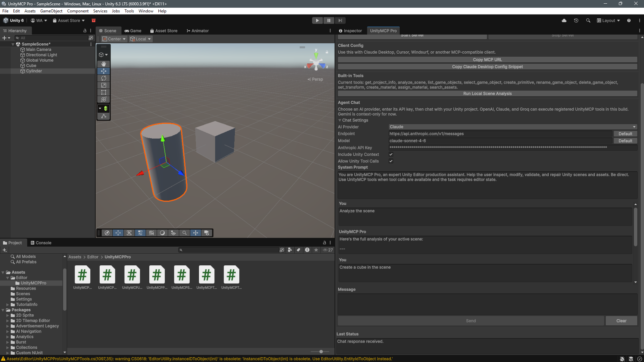Open the scene view compass overlay button
The width and height of the screenshot is (644, 362).
[x=107, y=233]
